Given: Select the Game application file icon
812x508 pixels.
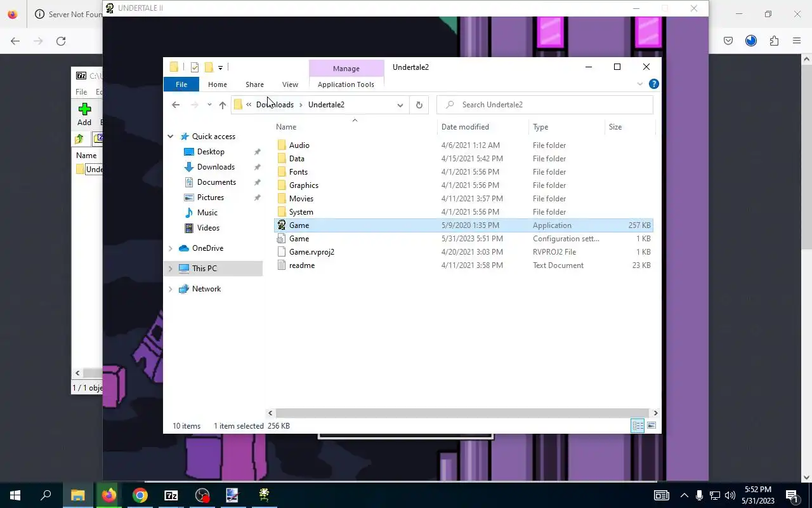Looking at the screenshot, I should 282,225.
